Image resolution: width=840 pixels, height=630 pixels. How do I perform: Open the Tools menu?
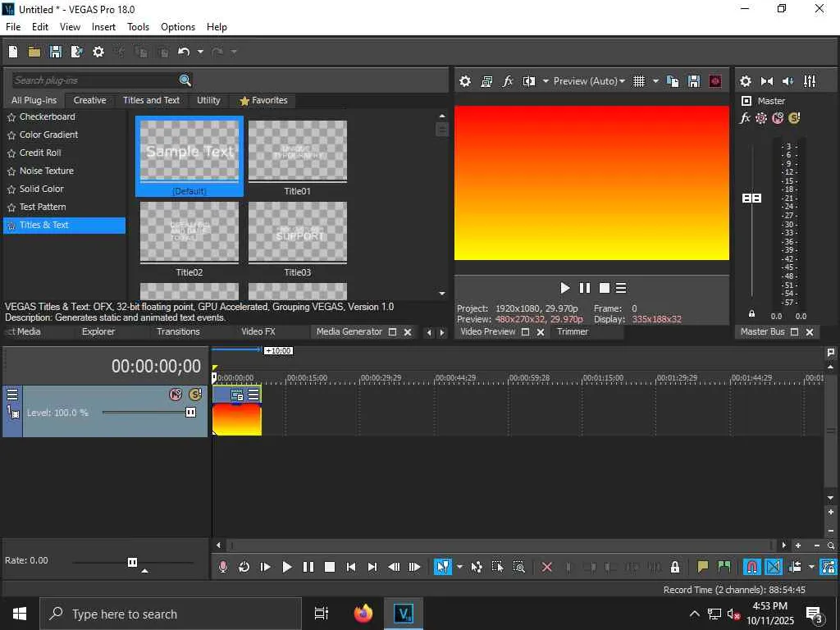(138, 27)
